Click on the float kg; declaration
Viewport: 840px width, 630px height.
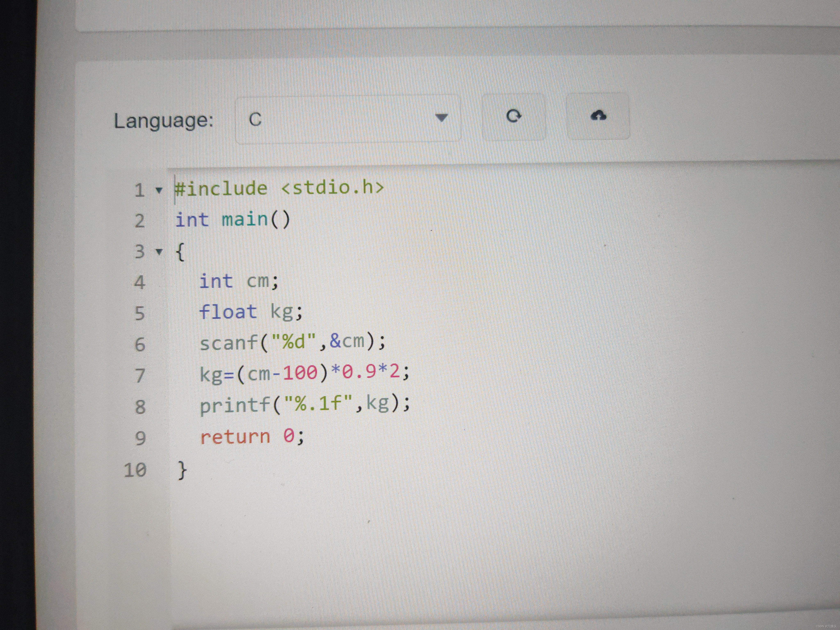tap(251, 312)
